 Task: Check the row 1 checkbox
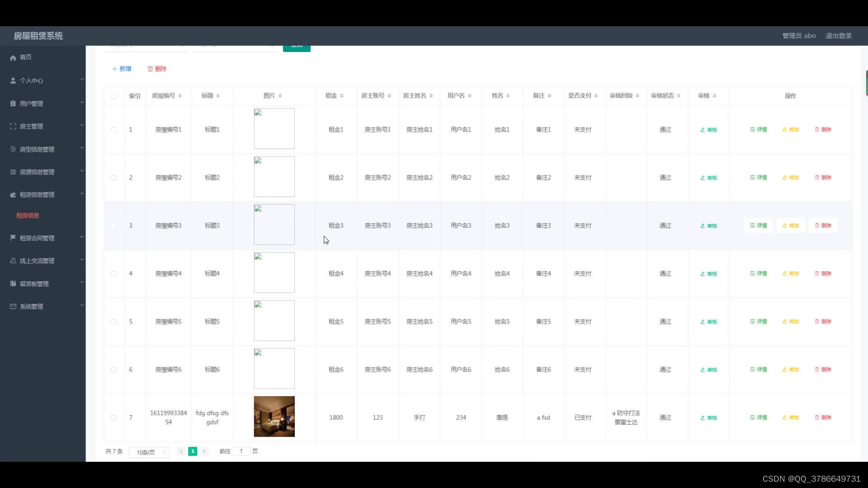(x=113, y=130)
